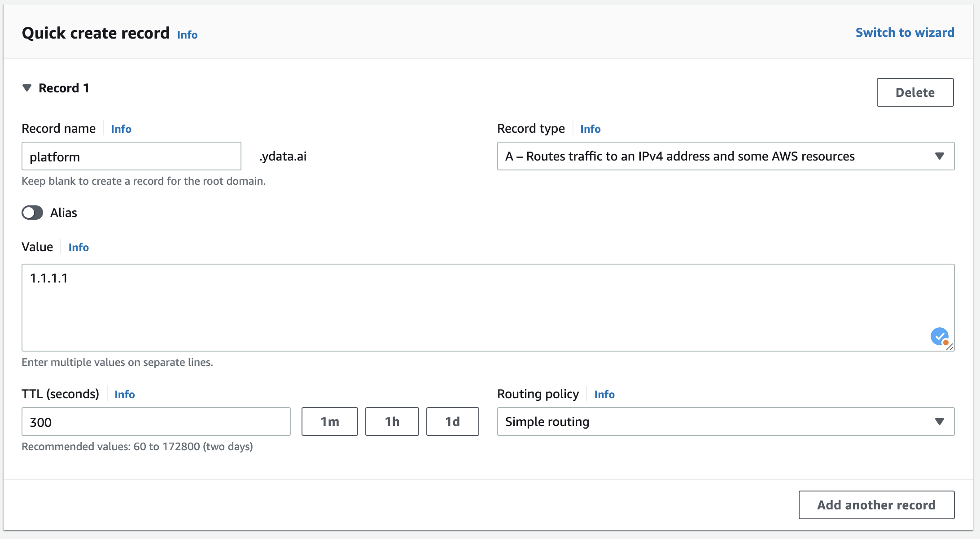Click the Delete button for Record 1
The height and width of the screenshot is (539, 980).
915,92
